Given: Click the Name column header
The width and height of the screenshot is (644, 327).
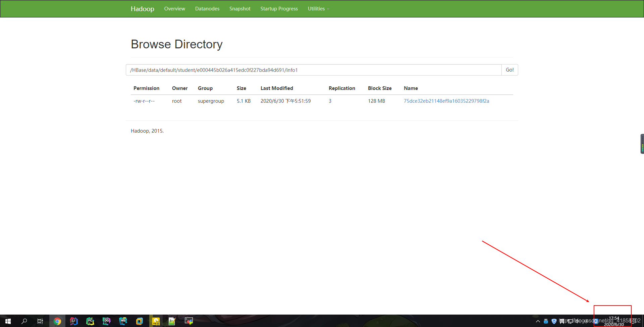Looking at the screenshot, I should tap(411, 88).
